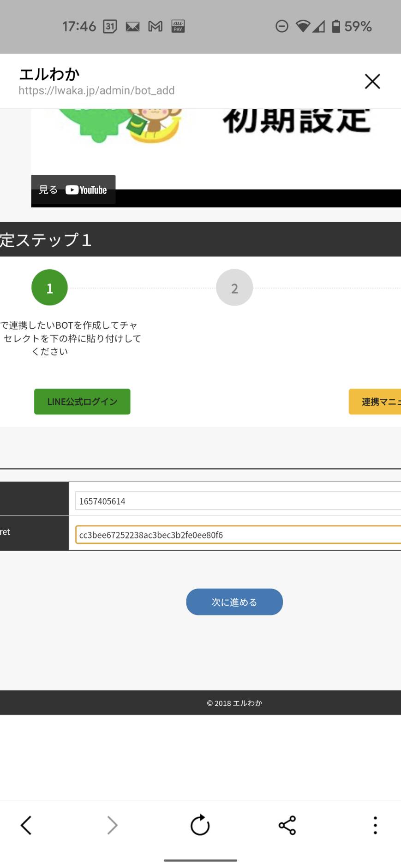The width and height of the screenshot is (401, 868).
Task: Click the 次に進める button
Action: [x=234, y=602]
